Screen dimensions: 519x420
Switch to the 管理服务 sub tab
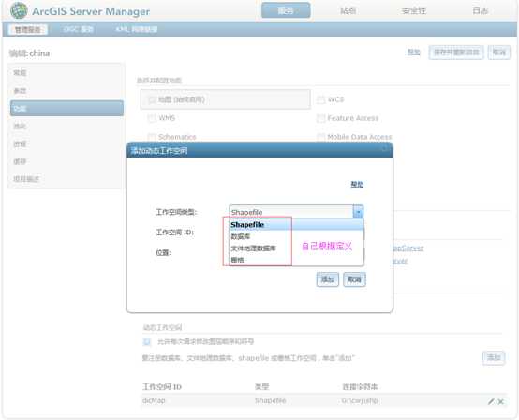28,29
